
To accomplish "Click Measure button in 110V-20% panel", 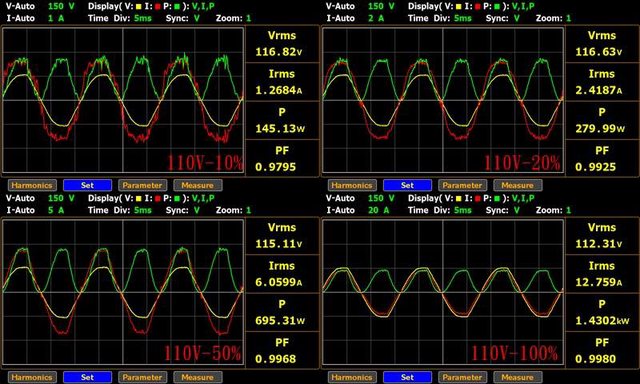I will [x=518, y=185].
